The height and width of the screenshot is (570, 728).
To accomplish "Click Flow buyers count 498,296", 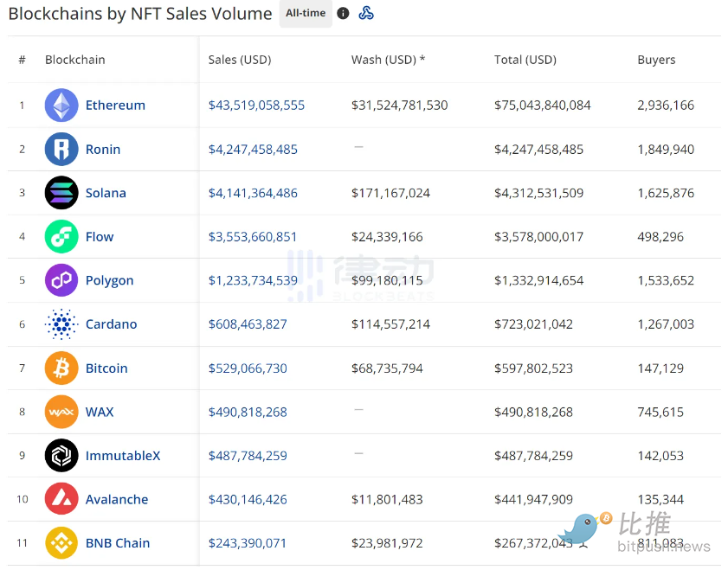I will point(660,236).
